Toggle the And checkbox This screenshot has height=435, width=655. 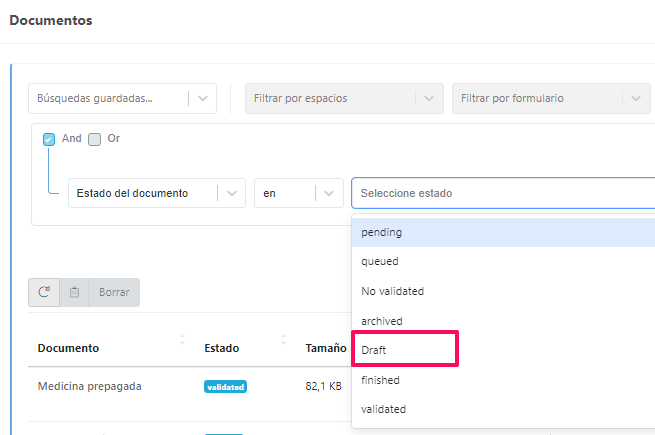49,139
